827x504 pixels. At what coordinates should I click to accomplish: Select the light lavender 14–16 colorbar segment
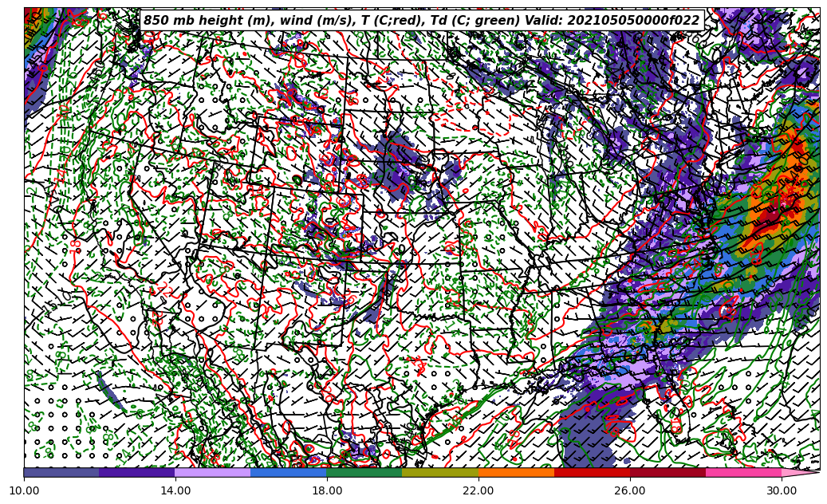(x=213, y=472)
